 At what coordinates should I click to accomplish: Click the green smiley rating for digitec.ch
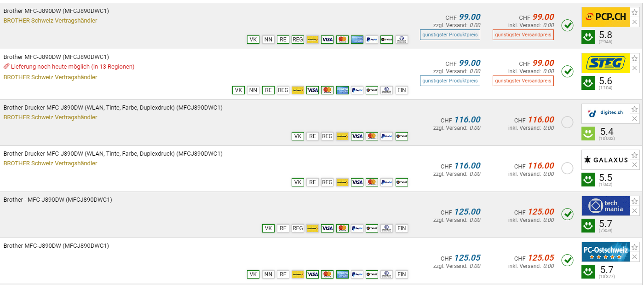588,134
